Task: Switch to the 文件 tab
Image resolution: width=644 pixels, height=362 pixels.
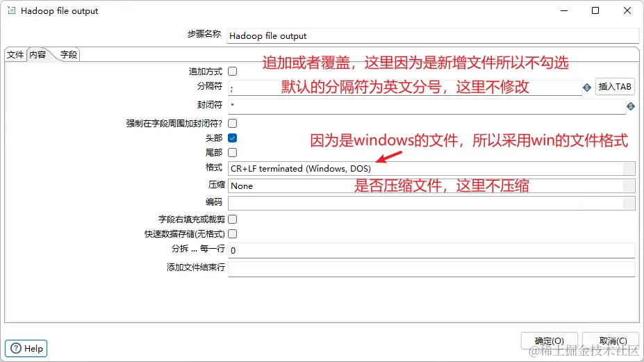Action: click(15, 55)
